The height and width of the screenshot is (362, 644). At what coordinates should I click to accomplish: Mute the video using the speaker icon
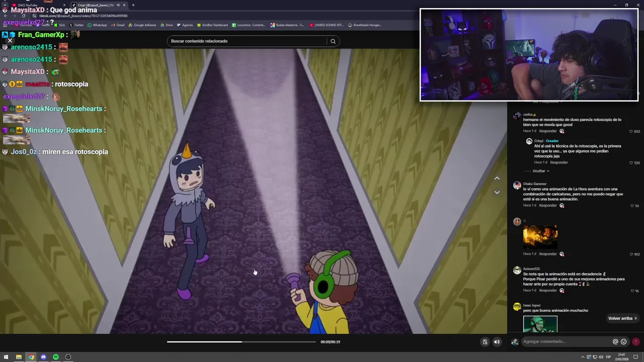tap(497, 342)
